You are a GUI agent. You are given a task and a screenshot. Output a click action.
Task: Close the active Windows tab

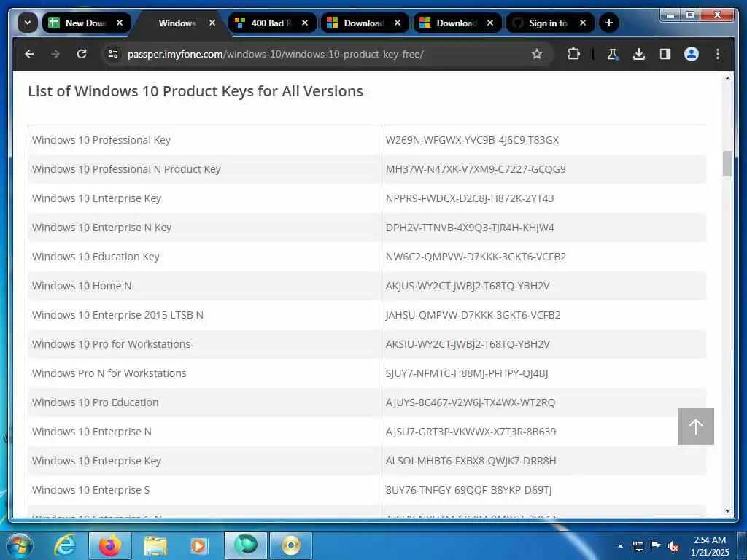212,23
